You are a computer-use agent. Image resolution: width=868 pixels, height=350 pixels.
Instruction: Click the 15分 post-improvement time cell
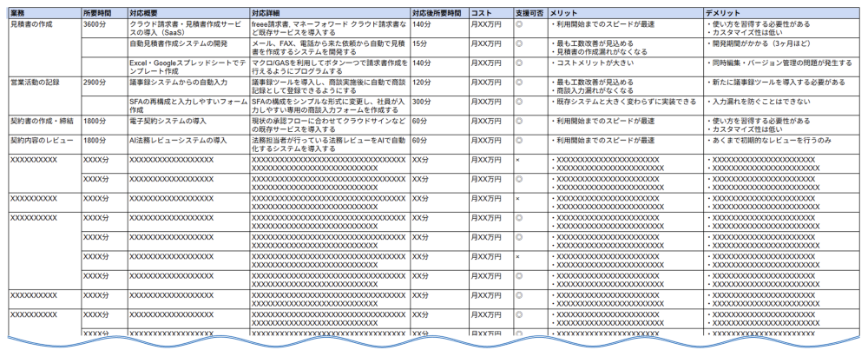click(420, 43)
